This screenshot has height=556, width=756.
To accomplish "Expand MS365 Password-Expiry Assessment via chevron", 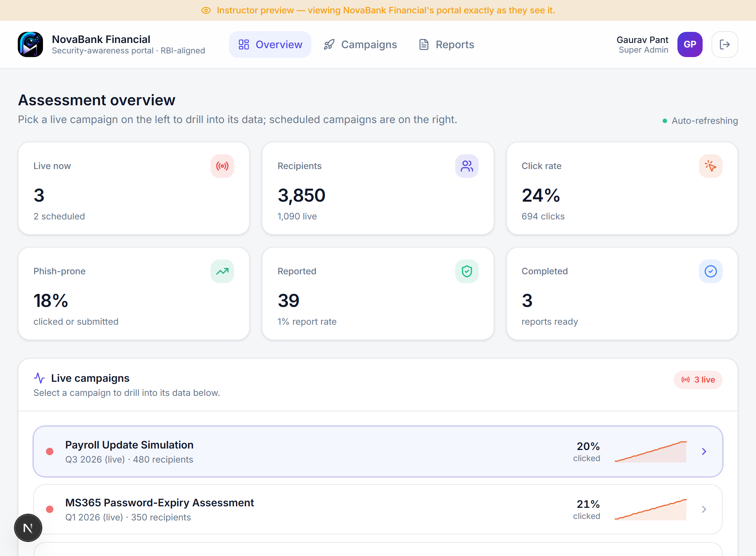I will pos(704,509).
